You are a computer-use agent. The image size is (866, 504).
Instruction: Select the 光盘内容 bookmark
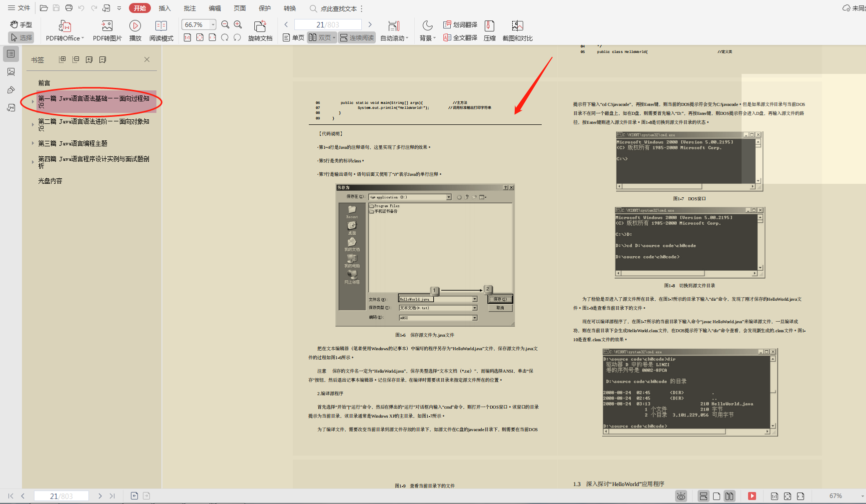click(50, 181)
